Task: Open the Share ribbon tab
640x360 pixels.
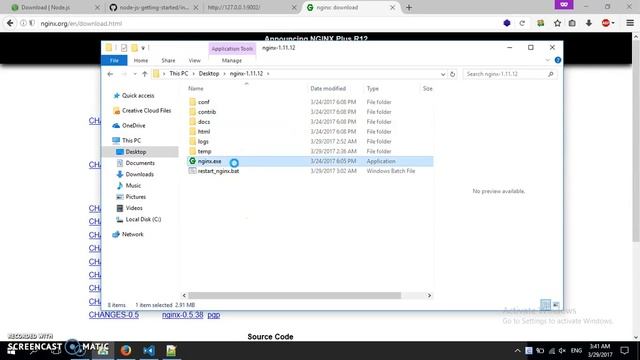Action: pos(168,60)
